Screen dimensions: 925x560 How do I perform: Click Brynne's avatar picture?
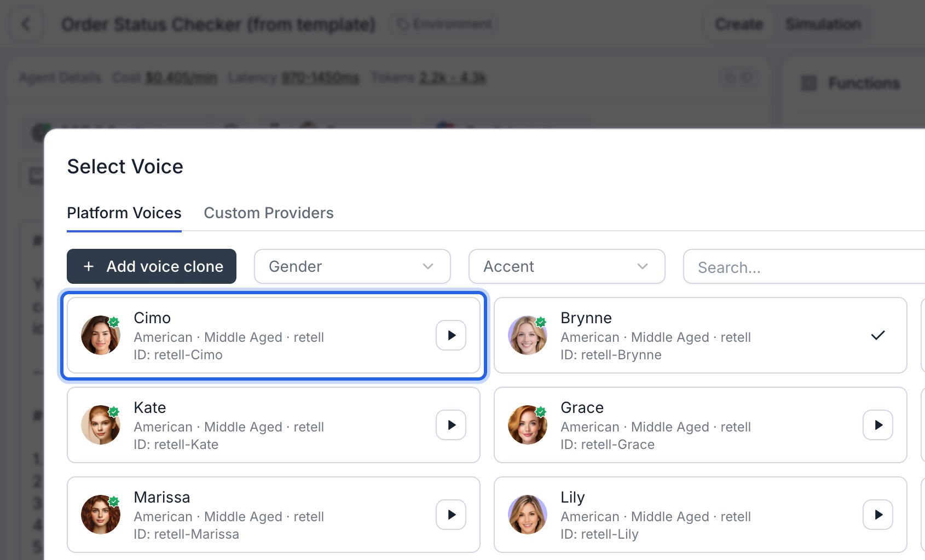point(528,335)
